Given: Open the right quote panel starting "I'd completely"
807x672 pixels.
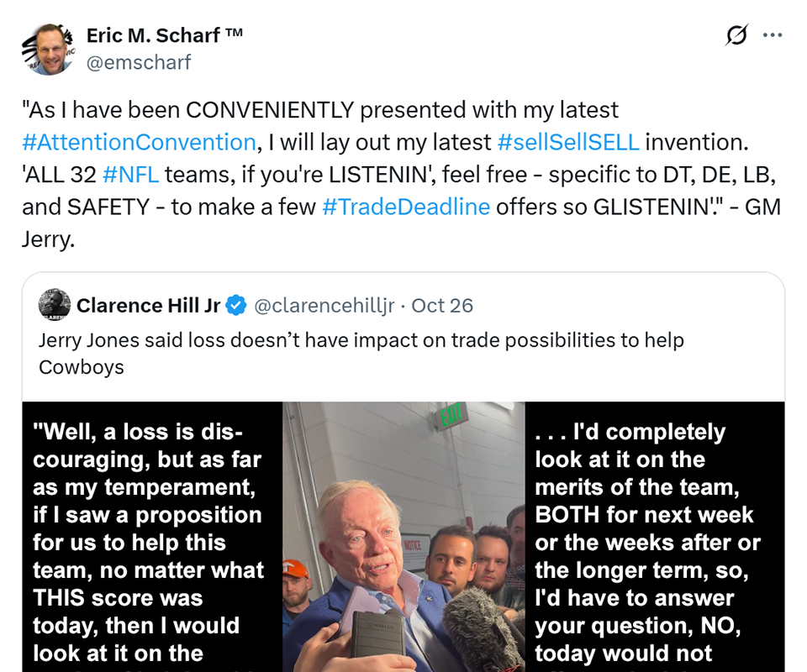Looking at the screenshot, I should (655, 538).
